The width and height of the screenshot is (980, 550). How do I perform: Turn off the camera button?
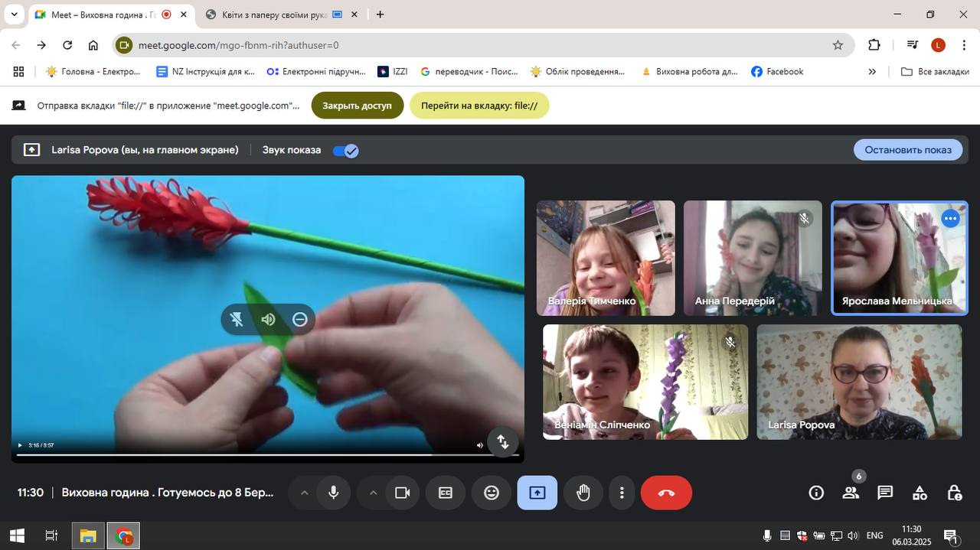(402, 493)
